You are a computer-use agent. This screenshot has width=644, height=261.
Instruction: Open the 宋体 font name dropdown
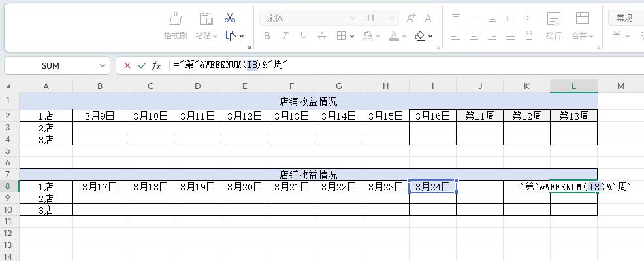tap(353, 18)
